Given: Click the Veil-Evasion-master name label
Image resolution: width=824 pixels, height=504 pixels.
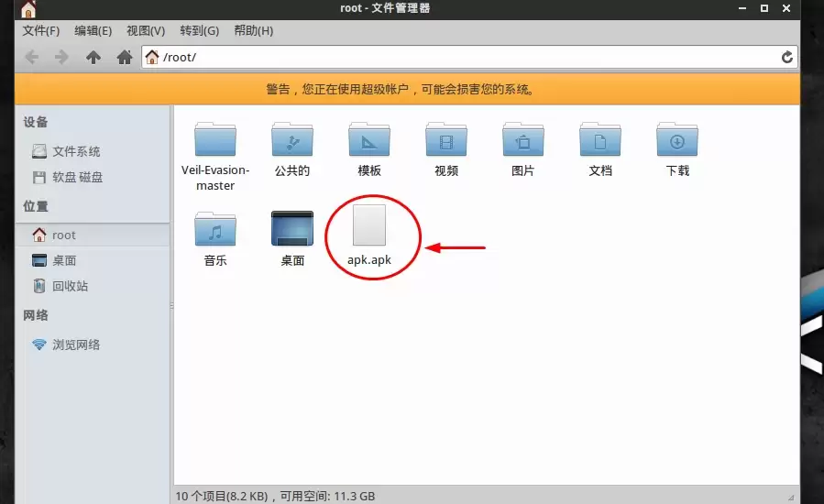Looking at the screenshot, I should tap(214, 178).
